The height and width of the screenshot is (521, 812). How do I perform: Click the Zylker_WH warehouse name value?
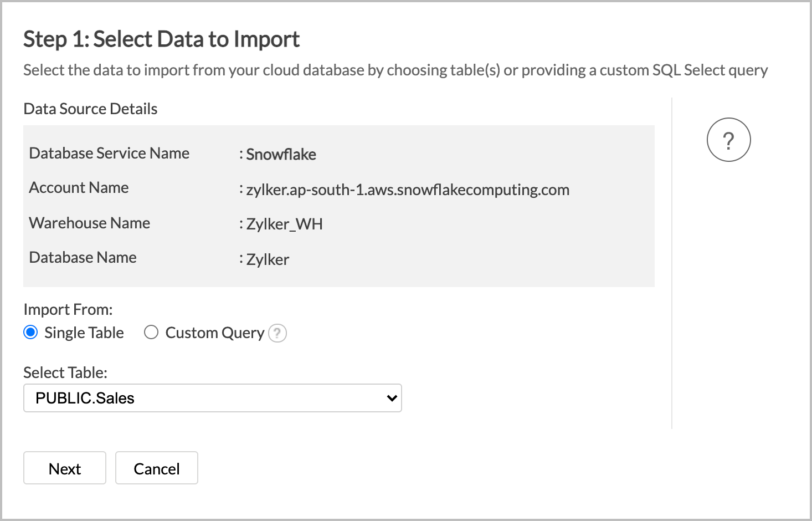point(285,224)
